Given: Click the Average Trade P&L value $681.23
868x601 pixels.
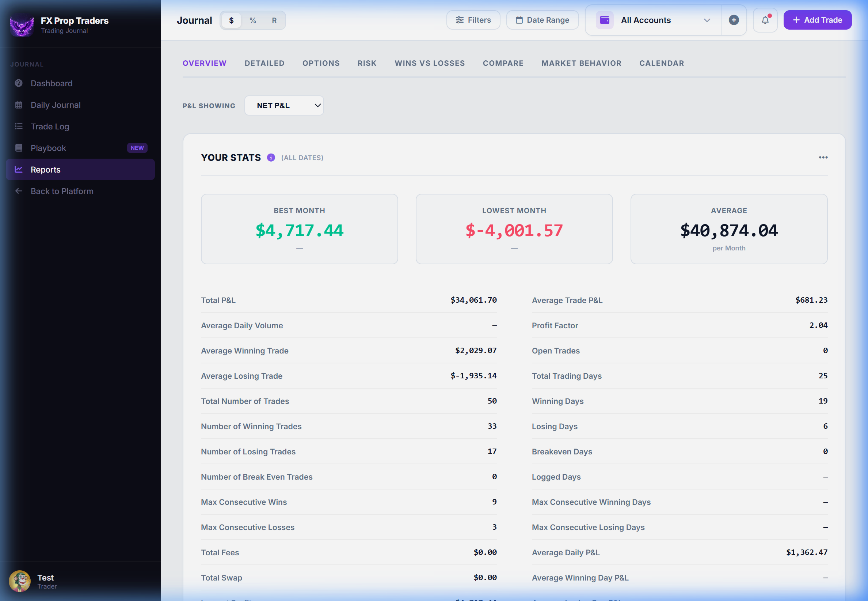Looking at the screenshot, I should [811, 300].
